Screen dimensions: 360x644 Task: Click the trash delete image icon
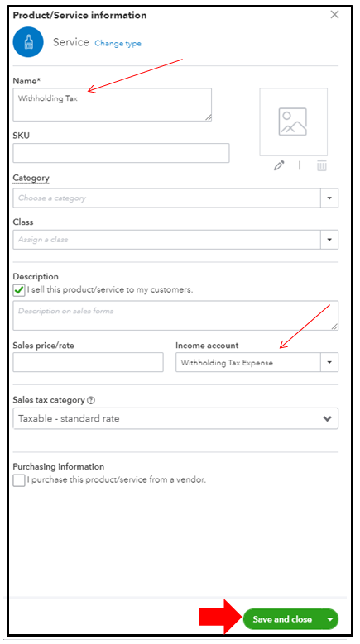[322, 165]
